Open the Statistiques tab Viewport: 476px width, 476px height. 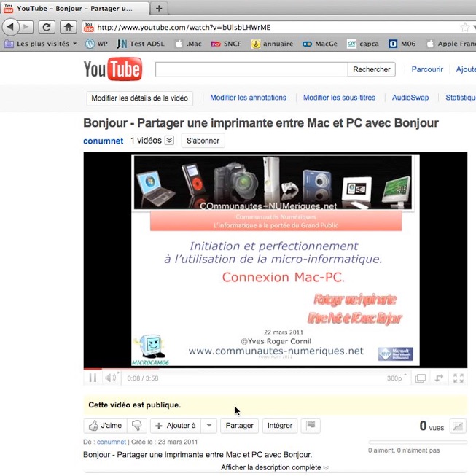pos(460,98)
